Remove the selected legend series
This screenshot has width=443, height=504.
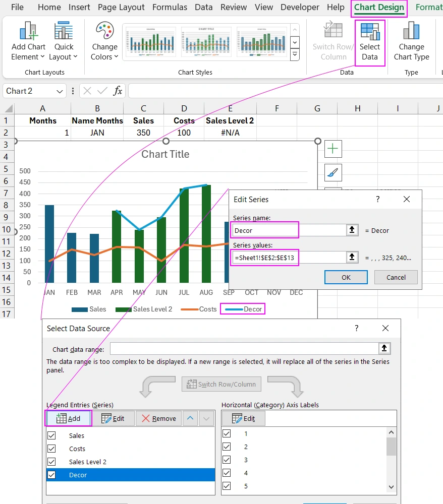point(158,418)
